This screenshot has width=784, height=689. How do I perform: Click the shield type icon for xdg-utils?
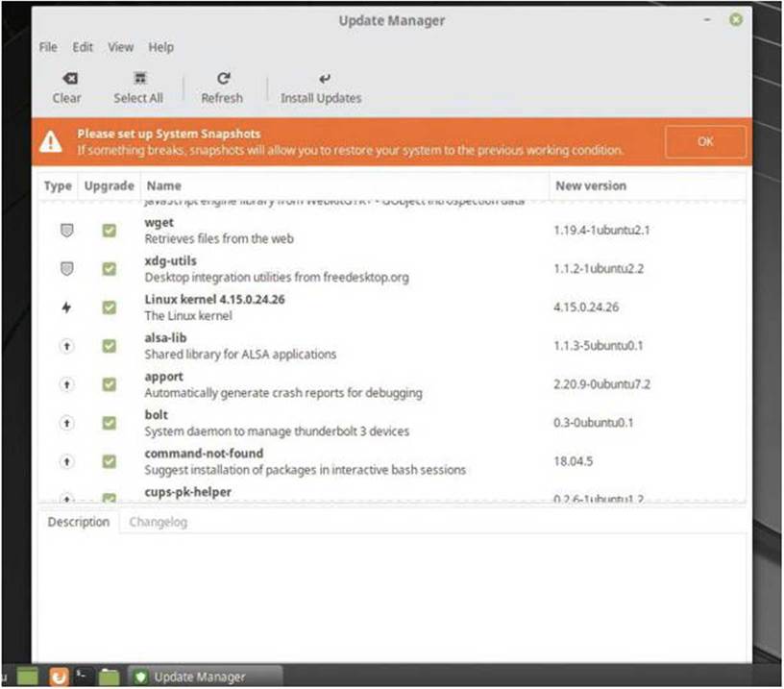pyautogui.click(x=66, y=269)
